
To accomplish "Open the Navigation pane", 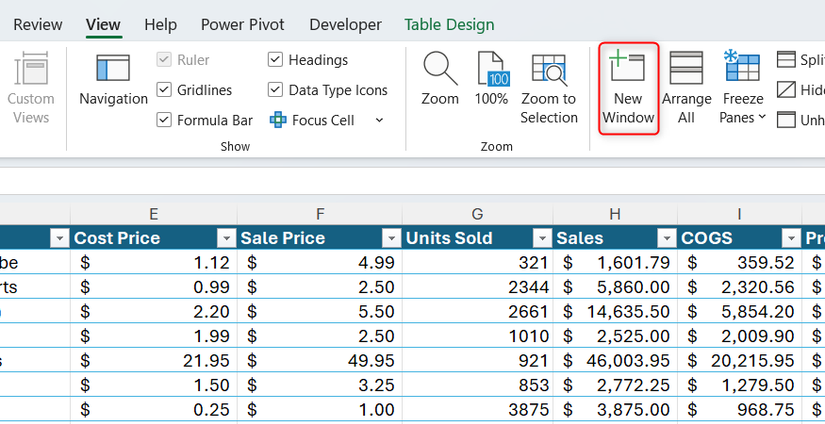I will 113,79.
